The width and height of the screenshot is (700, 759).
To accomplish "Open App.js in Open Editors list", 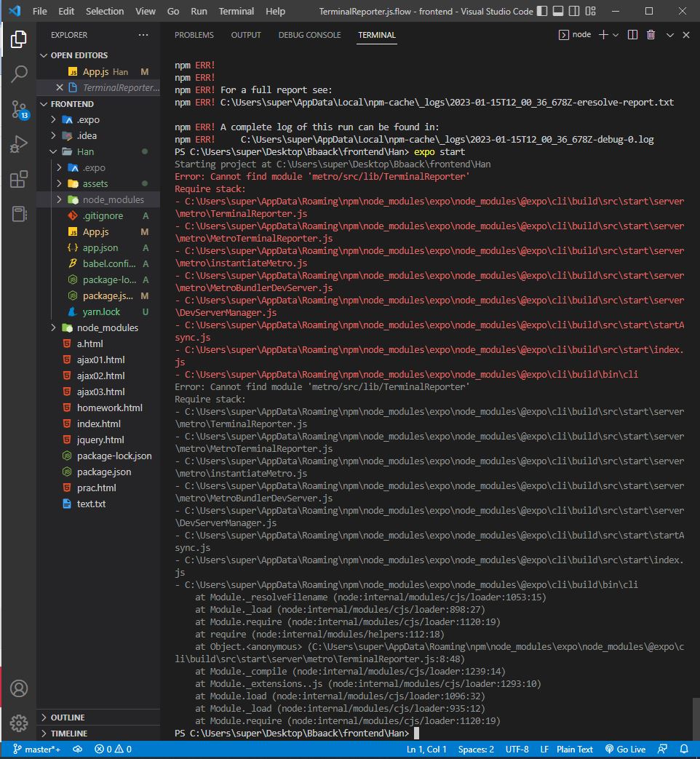I will 98,71.
